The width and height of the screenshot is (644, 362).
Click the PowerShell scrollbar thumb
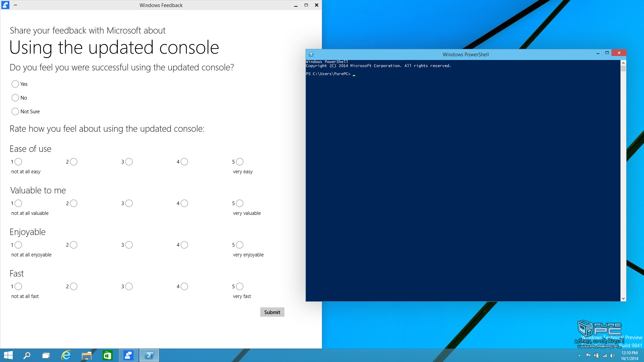pos(623,69)
